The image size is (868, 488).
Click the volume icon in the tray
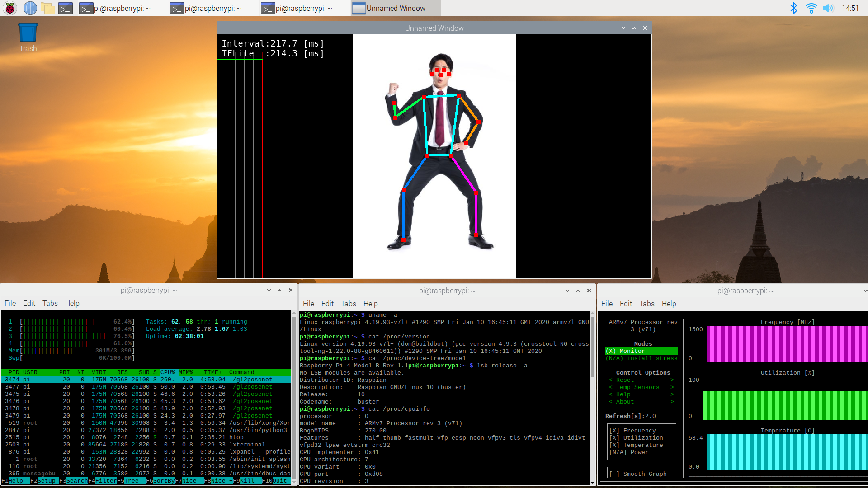tap(828, 8)
